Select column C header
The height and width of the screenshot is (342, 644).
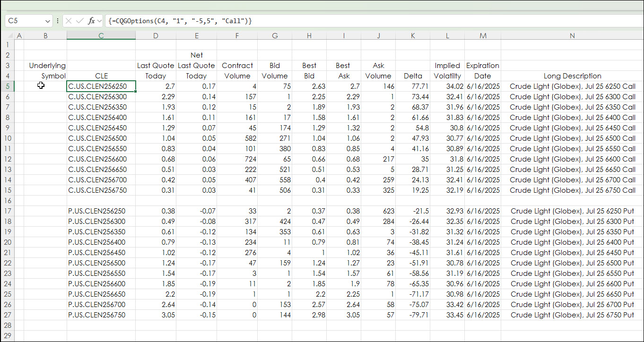coord(101,35)
